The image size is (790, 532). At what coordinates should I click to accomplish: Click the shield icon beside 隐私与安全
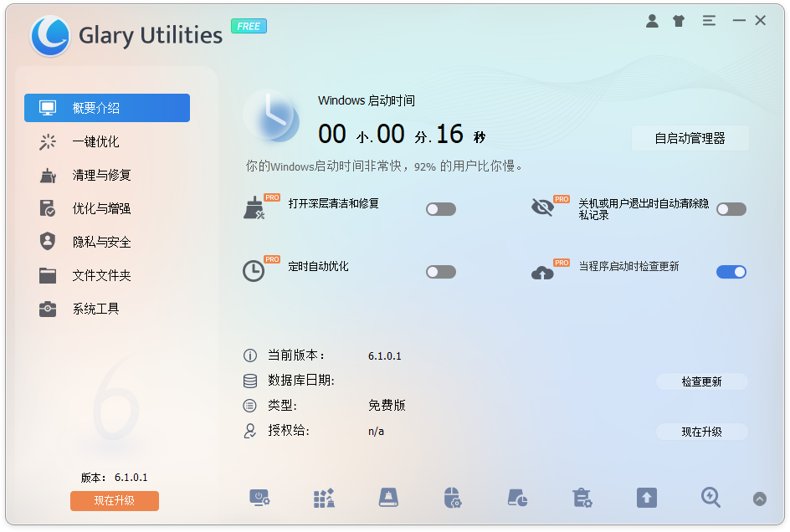click(48, 241)
